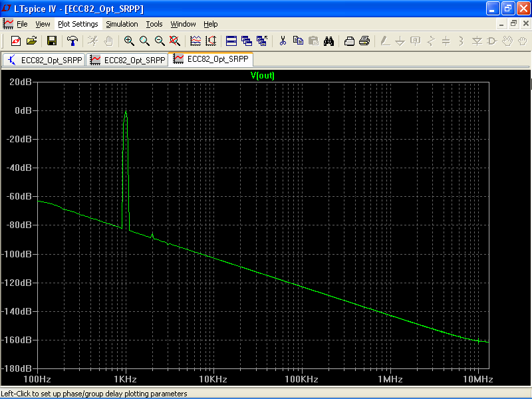This screenshot has width=532, height=399.
Task: Click the Zoom magnifier without plus or minus
Action: click(x=144, y=41)
